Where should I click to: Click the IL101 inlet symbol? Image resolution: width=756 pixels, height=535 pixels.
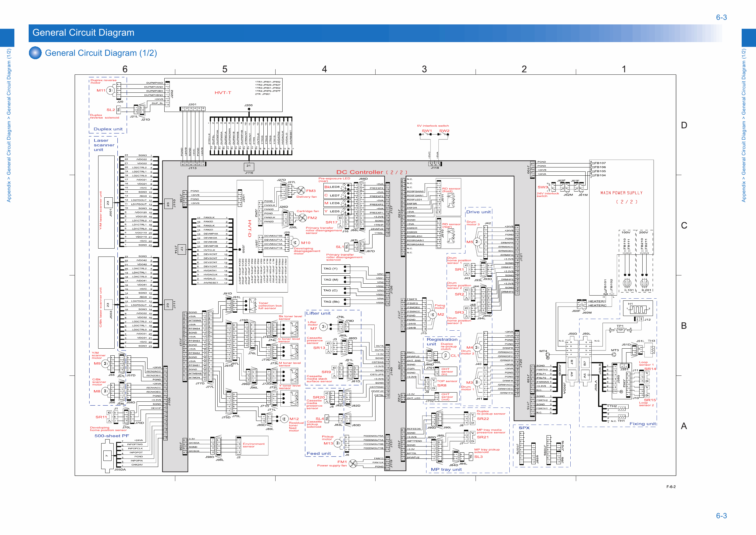point(627,283)
